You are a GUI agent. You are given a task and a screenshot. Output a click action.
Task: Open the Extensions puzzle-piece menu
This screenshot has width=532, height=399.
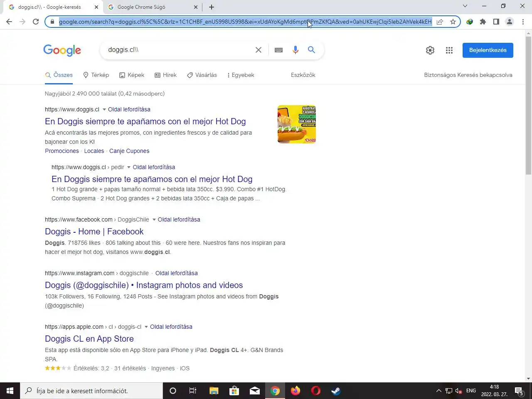pyautogui.click(x=483, y=22)
